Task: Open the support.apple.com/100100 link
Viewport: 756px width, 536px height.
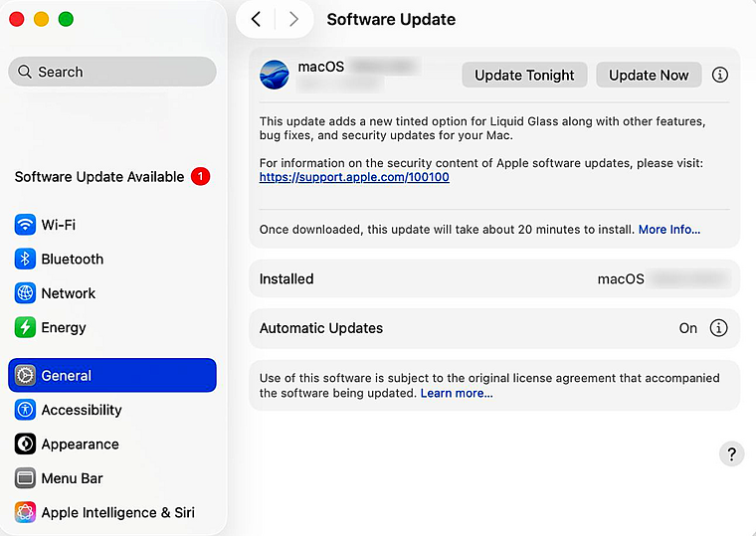Action: pyautogui.click(x=354, y=177)
